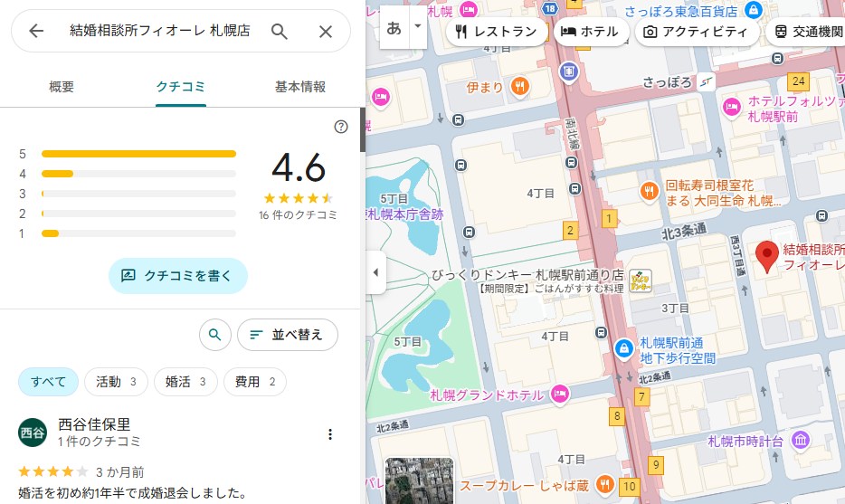Select the すべて review filter chip
845x504 pixels.
49,382
